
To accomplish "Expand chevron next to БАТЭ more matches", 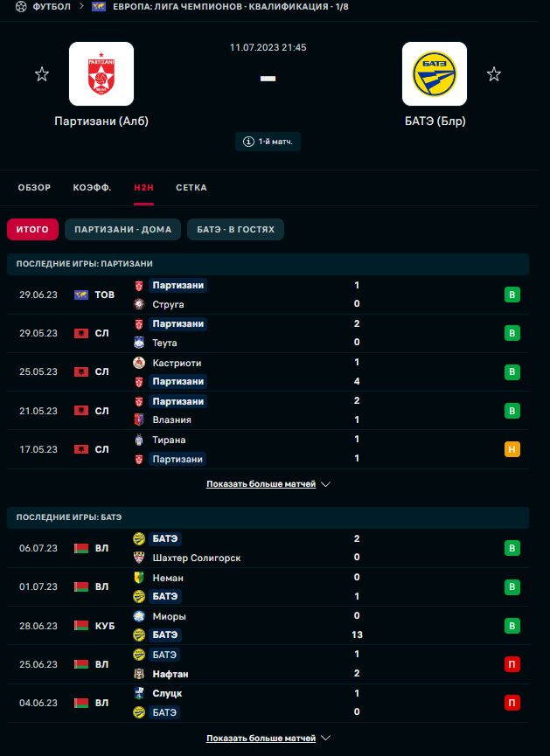I will point(325,739).
